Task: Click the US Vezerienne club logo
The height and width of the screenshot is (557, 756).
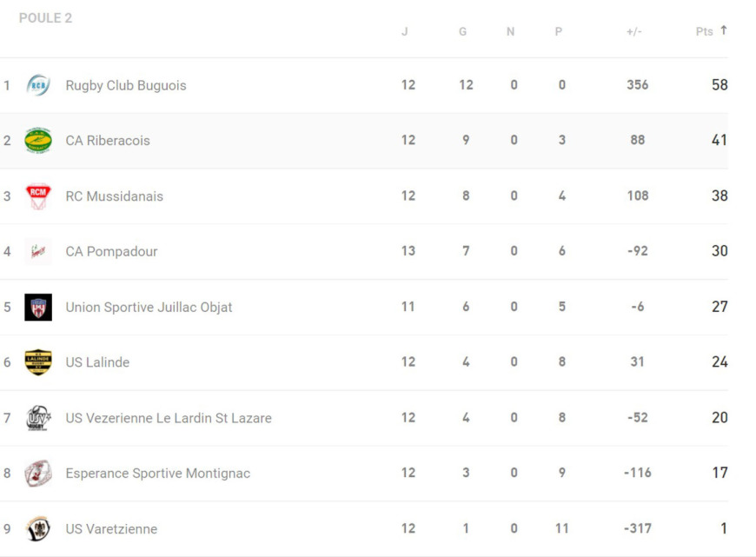Action: 38,418
